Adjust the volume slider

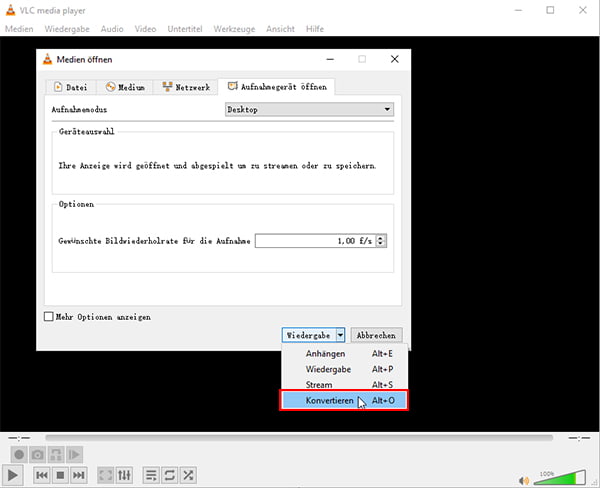(x=559, y=478)
